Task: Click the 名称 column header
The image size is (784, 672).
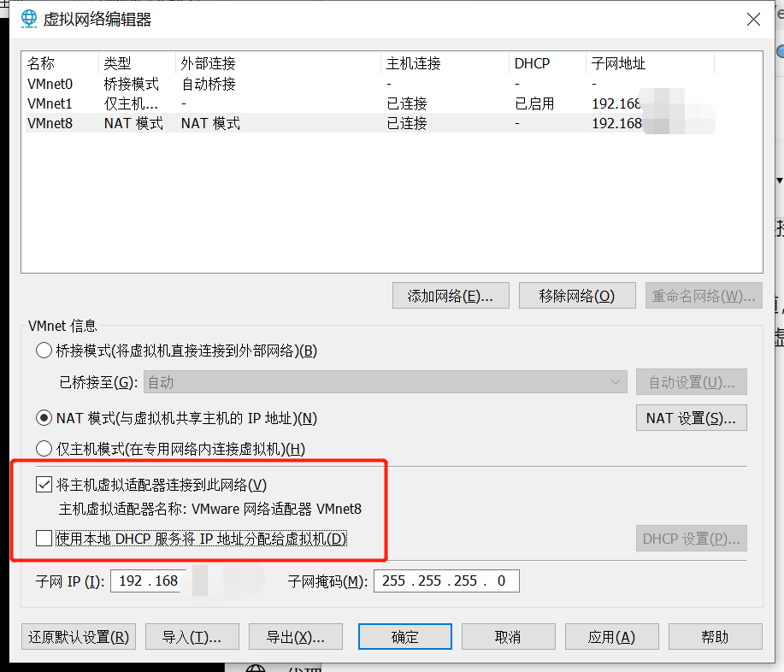Action: (61, 63)
